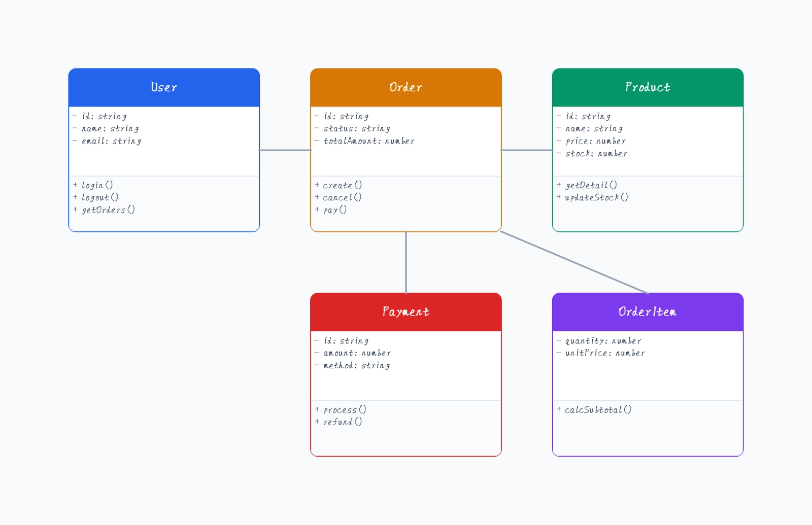Select the OrderItem class header
The width and height of the screenshot is (812, 525).
tap(648, 312)
